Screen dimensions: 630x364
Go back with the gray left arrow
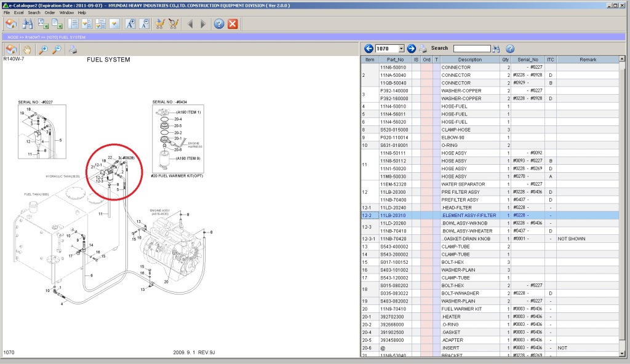(190, 24)
